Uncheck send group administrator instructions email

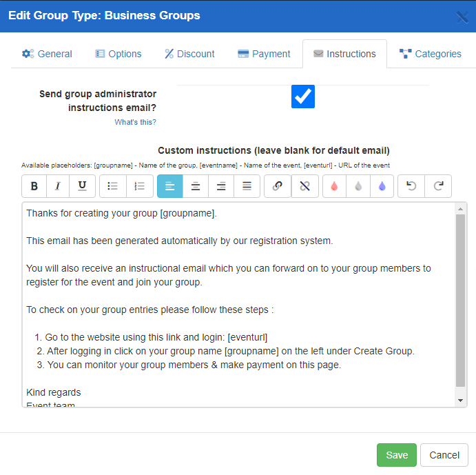[303, 97]
